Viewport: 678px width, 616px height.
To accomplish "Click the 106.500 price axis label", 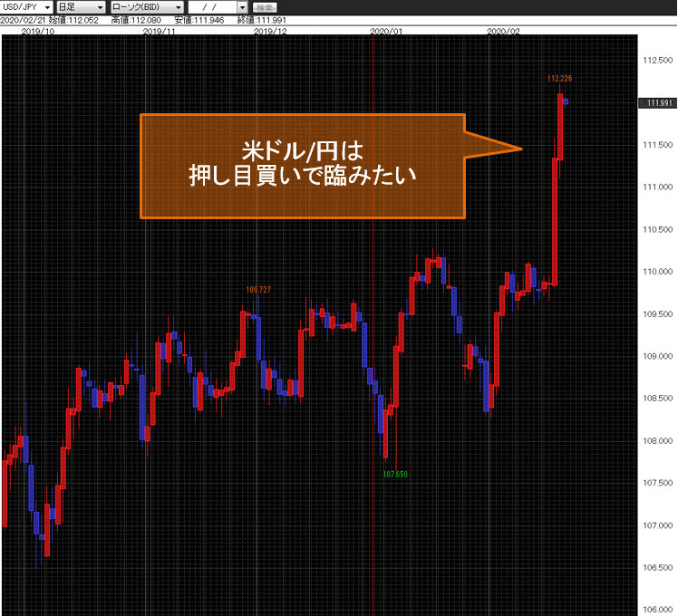I will [658, 568].
